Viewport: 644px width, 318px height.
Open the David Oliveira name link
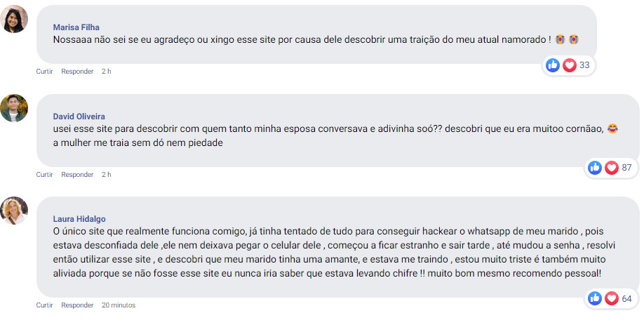[x=79, y=117]
